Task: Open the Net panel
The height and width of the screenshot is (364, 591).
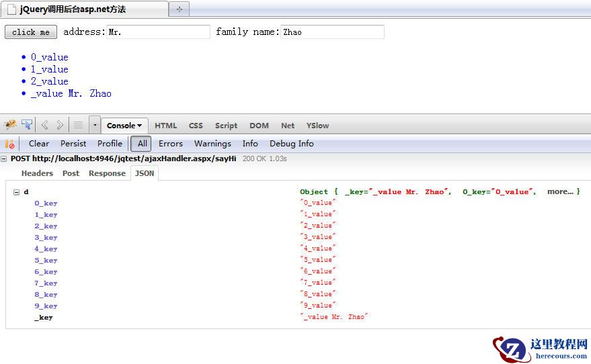Action: [x=288, y=126]
